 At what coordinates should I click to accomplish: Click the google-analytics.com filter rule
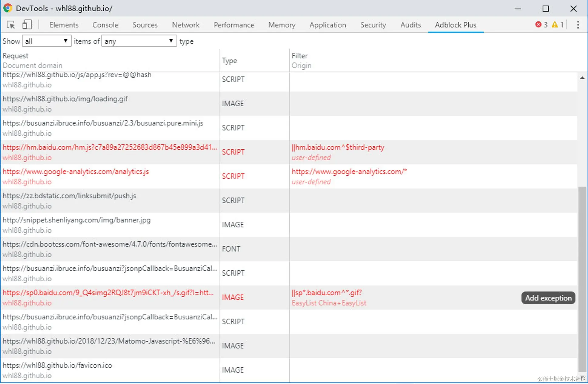349,171
